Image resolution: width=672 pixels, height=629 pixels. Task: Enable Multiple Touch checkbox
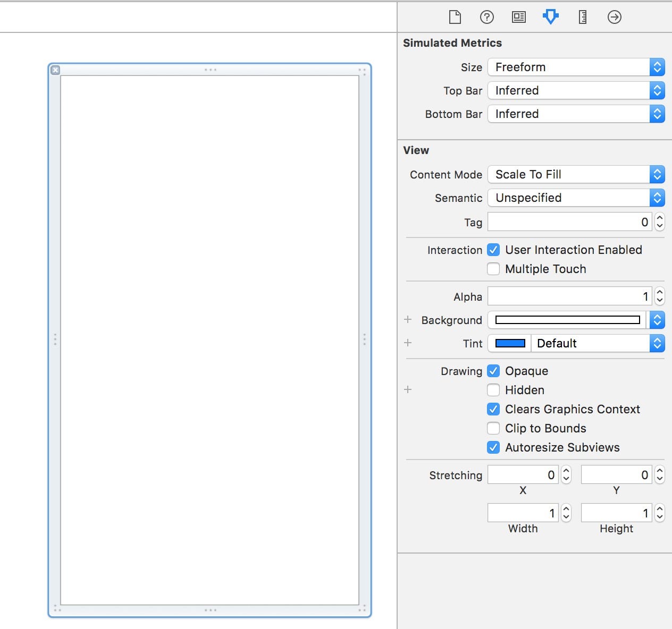coord(493,269)
